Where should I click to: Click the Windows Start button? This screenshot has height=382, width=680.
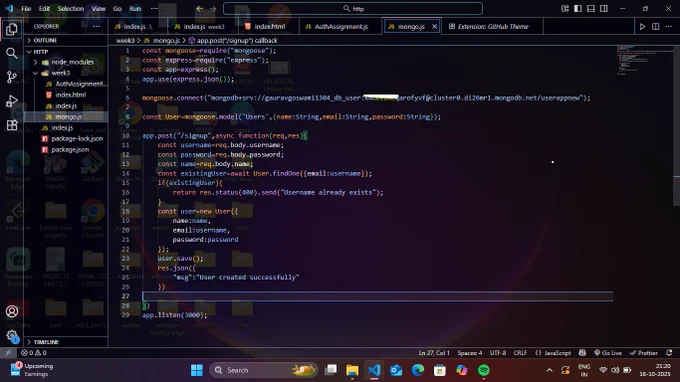tap(197, 370)
